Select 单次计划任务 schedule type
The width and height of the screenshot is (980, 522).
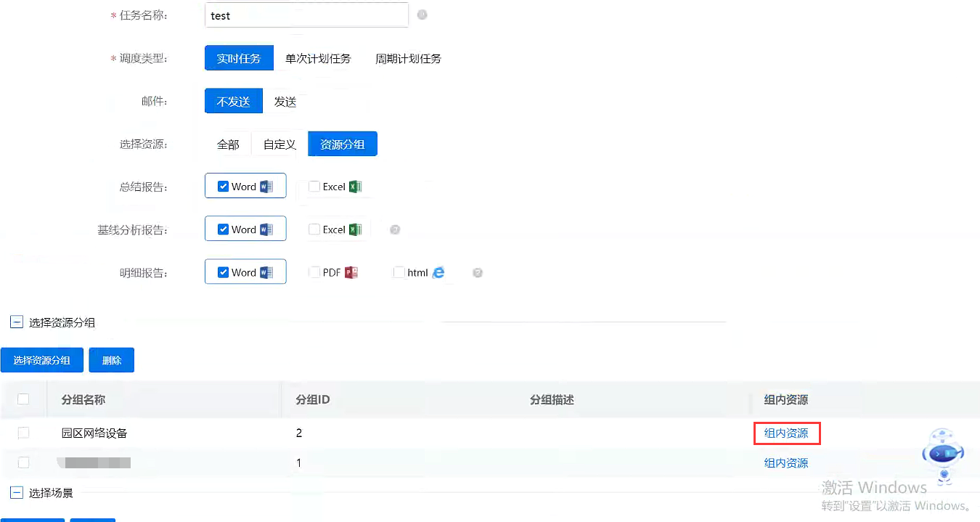(x=318, y=58)
